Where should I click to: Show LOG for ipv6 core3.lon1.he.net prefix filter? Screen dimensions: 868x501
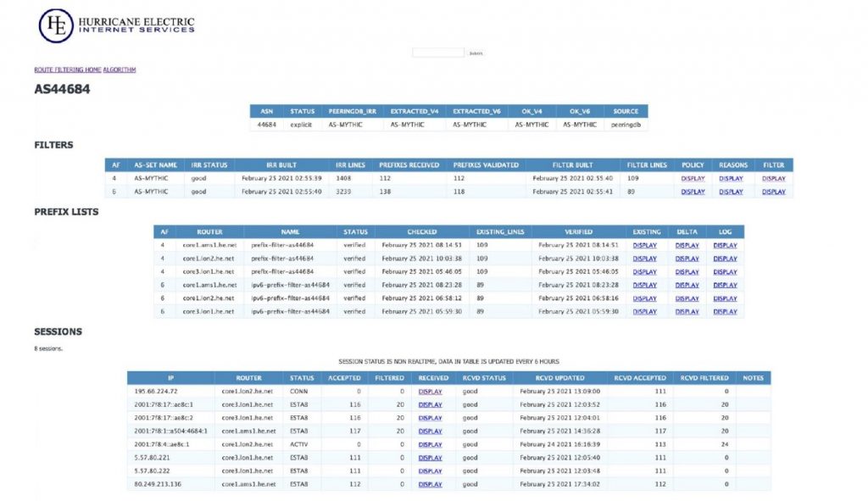[x=726, y=312]
